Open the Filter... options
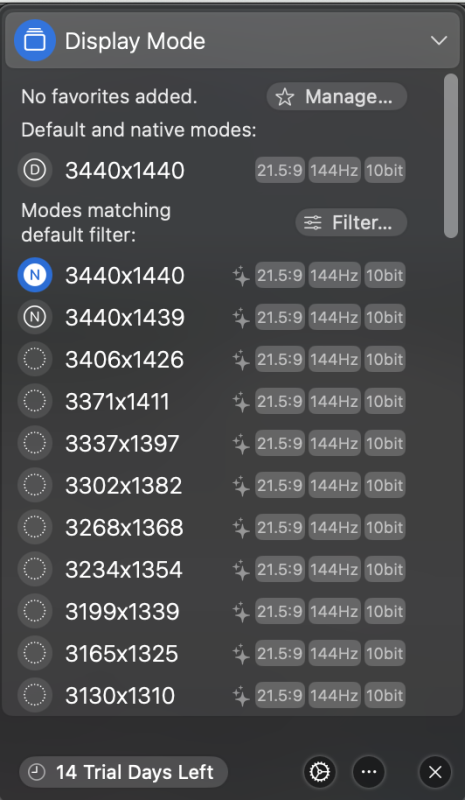The image size is (465, 800). click(351, 222)
